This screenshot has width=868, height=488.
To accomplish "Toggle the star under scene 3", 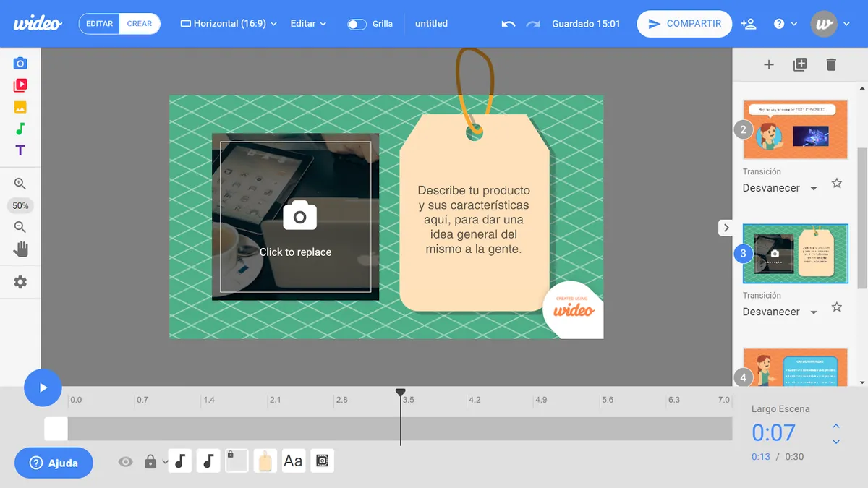I will pos(837,307).
